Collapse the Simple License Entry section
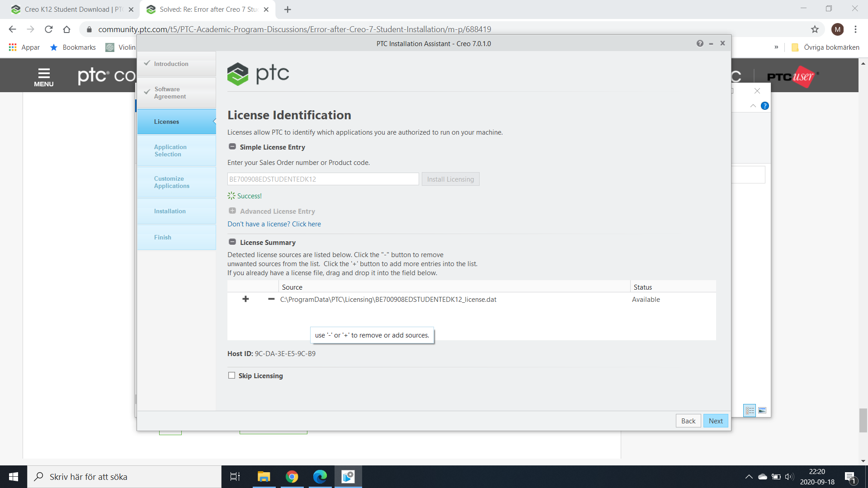This screenshot has height=488, width=868. point(232,146)
